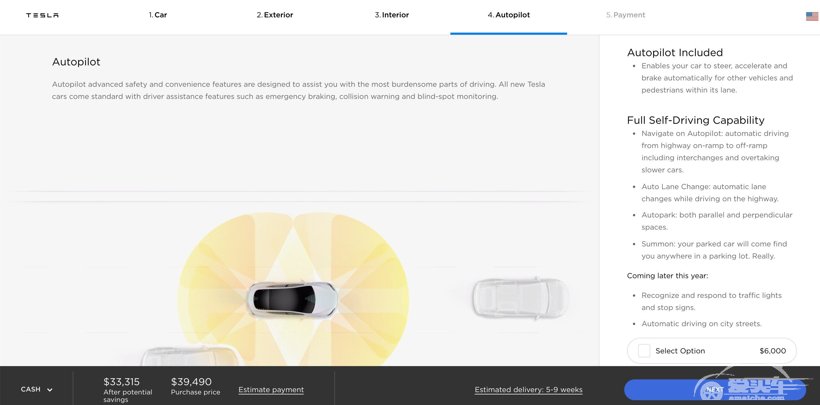Go to the 1. Car step
The image size is (820, 405).
coord(158,15)
